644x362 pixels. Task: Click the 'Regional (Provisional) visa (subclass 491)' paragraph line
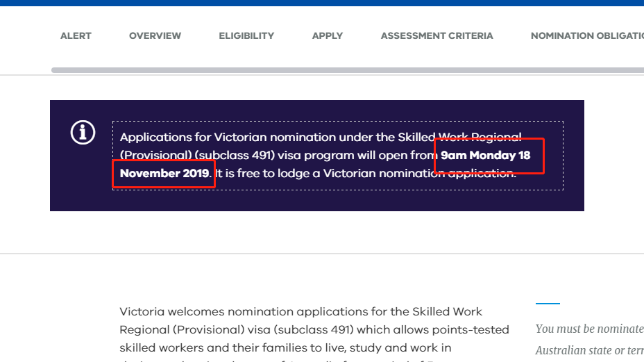[x=314, y=329]
